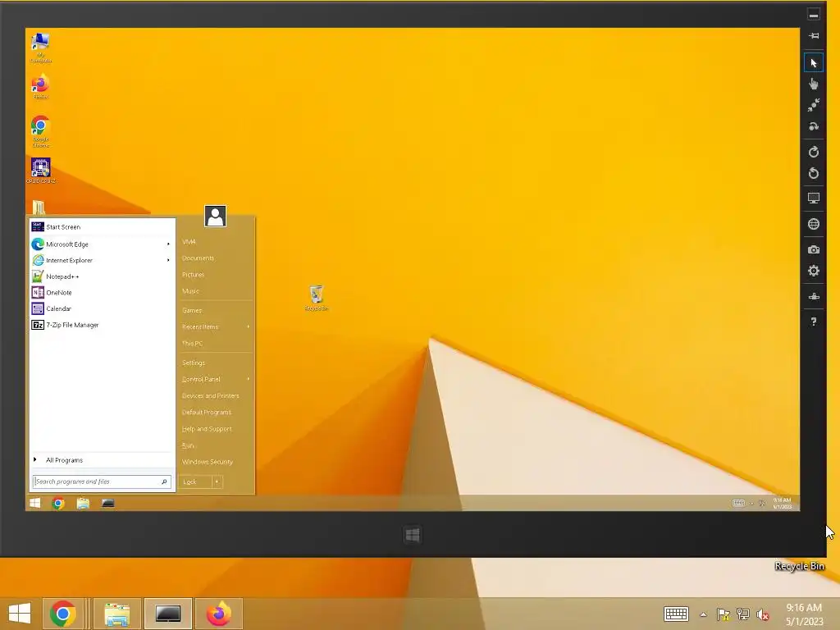This screenshot has height=630, width=840.
Task: Open Start Screen from Start menu
Action: pos(103,227)
